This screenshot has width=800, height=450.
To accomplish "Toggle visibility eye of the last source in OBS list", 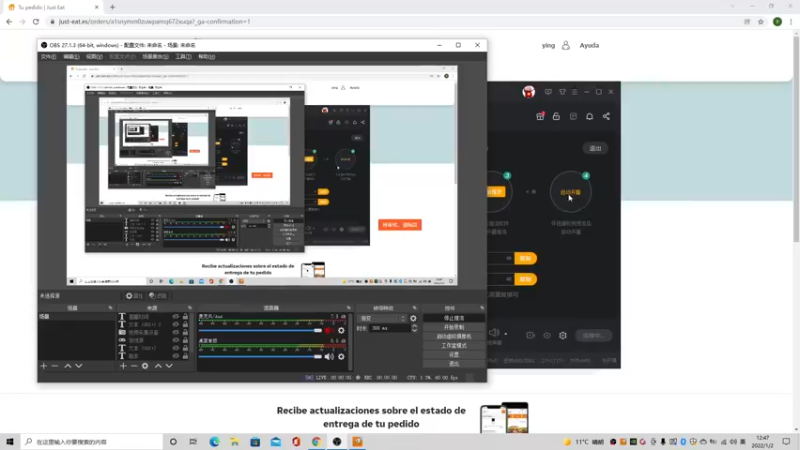I will pos(176,356).
